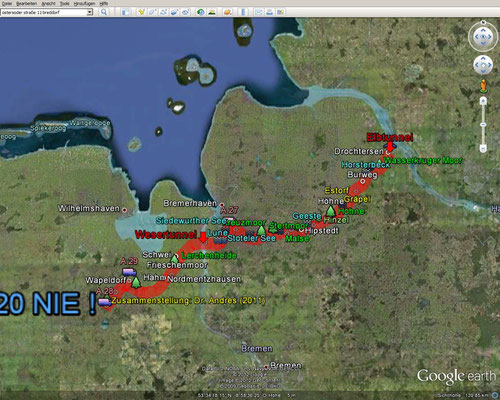
Task: Open the Datei menu
Action: click(7, 3)
